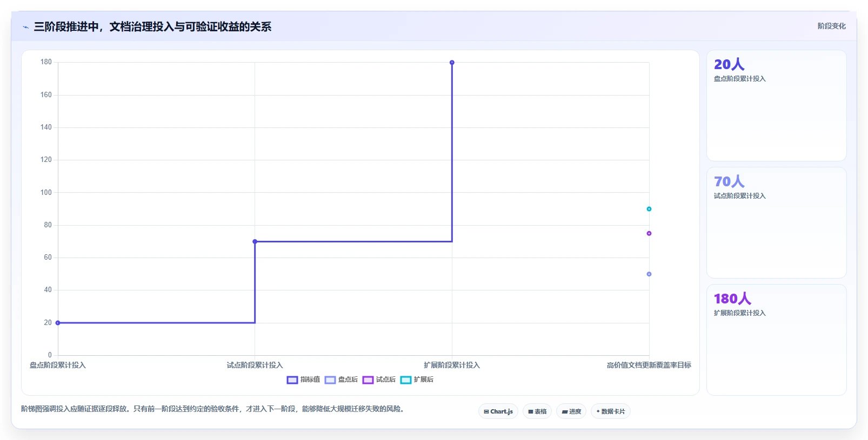Toggle the 指标值 legend swatch

tap(292, 380)
